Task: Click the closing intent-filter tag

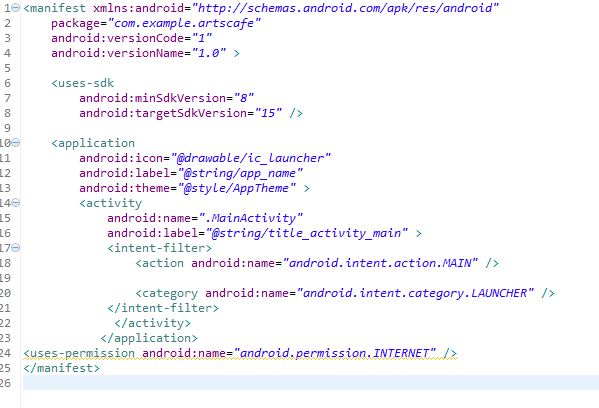Action: coord(163,308)
